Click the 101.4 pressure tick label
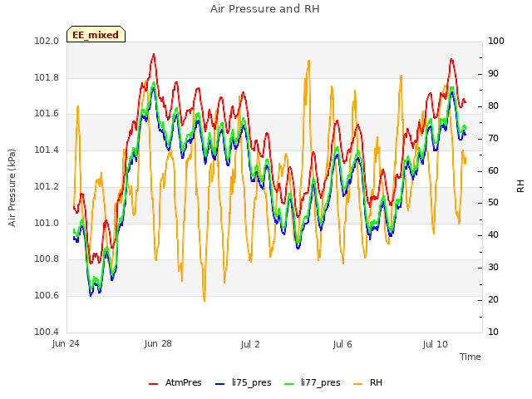Image resolution: width=532 pixels, height=399 pixels. (47, 150)
